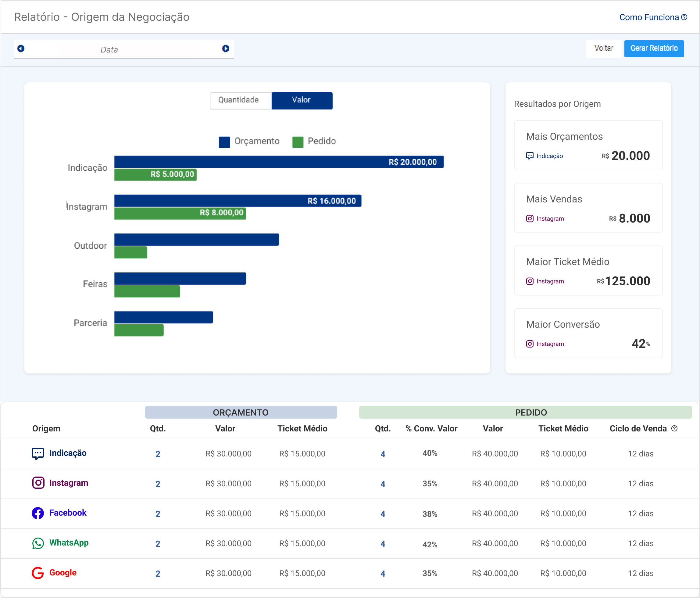Click the blue Orçamento legend color swatch
Viewport: 700px width, 598px height.
224,142
